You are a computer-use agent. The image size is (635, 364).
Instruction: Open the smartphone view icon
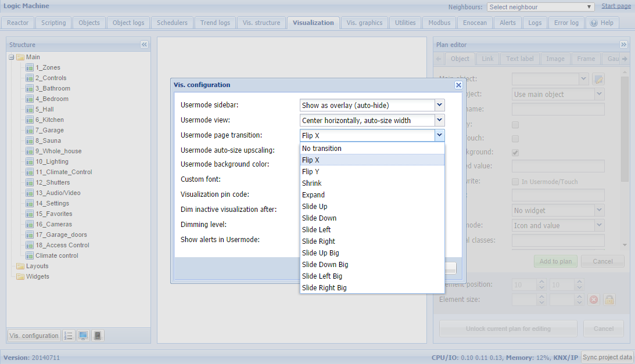pyautogui.click(x=98, y=336)
